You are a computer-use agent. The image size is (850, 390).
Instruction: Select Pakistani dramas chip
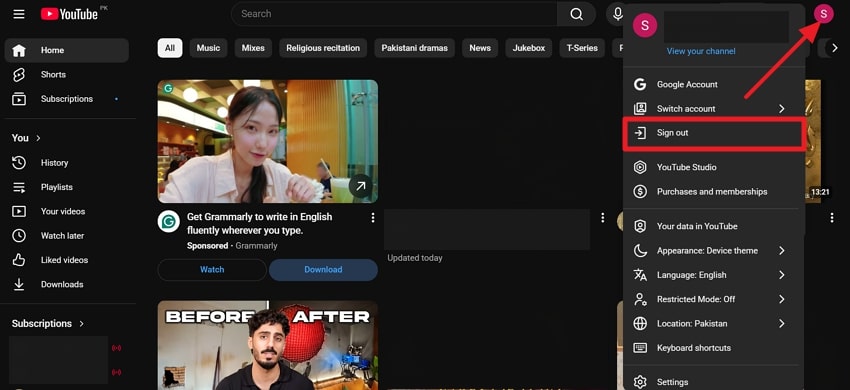coord(415,48)
